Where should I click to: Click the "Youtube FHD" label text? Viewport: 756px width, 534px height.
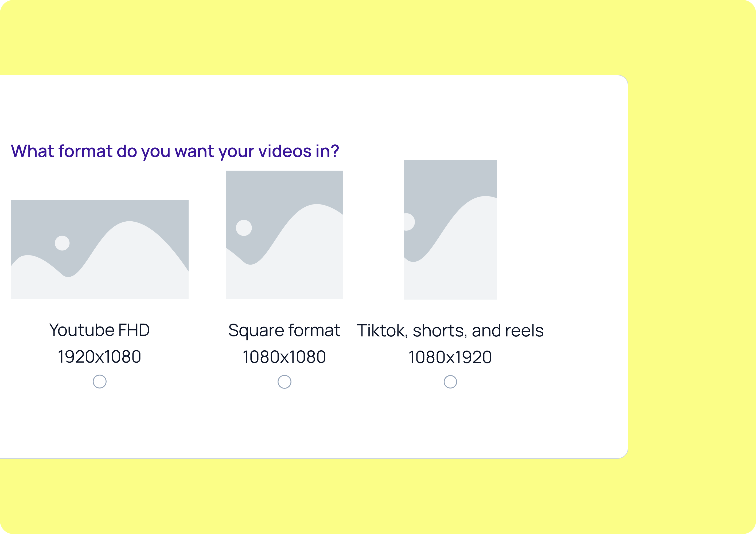pos(99,330)
